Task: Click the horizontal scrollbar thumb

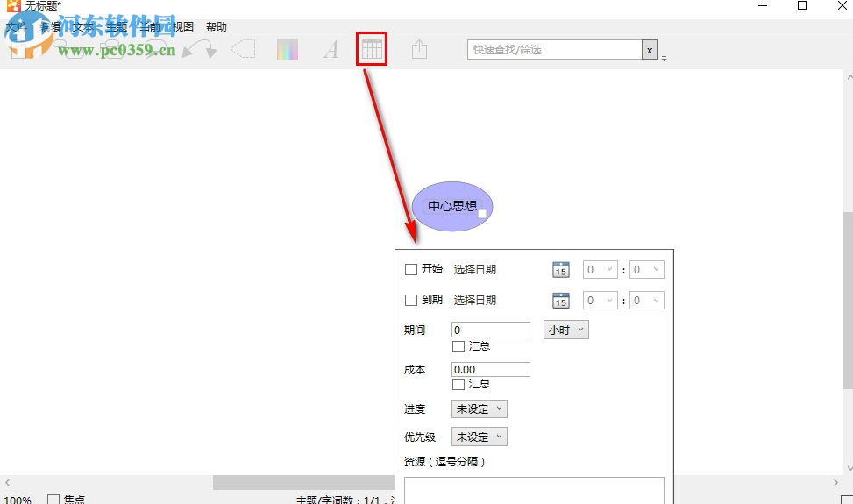Action: 303,482
